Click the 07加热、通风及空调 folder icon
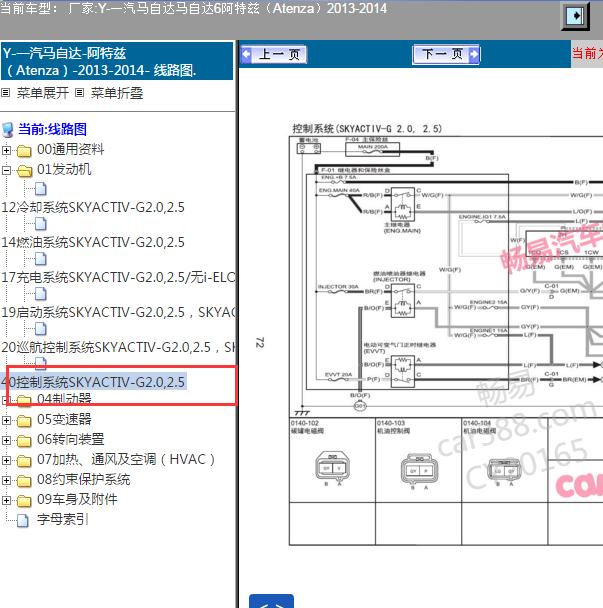The width and height of the screenshot is (603, 608). tap(24, 461)
